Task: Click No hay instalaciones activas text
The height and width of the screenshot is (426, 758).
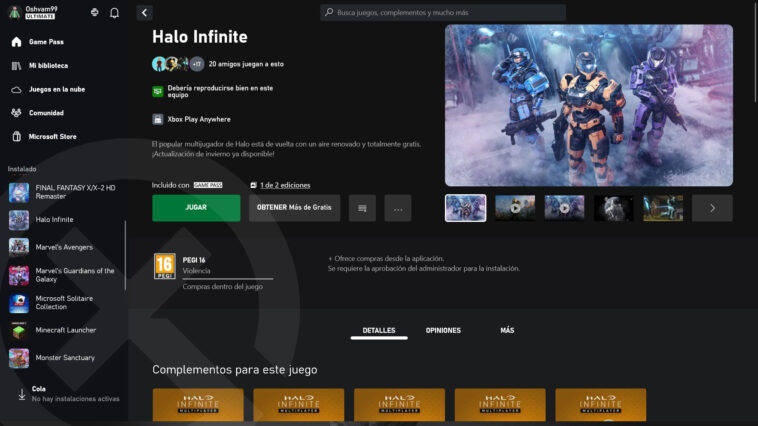Action: [75, 399]
